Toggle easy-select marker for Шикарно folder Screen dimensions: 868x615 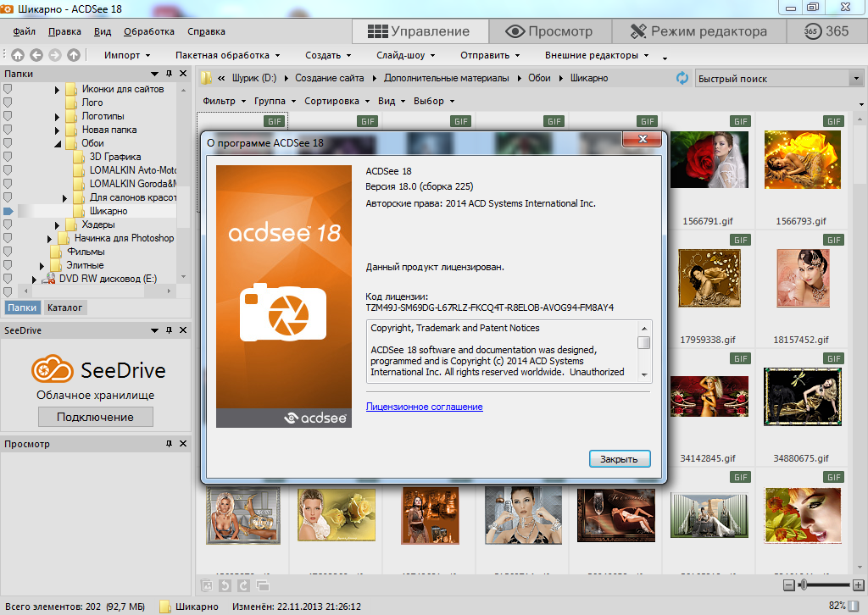(x=8, y=211)
